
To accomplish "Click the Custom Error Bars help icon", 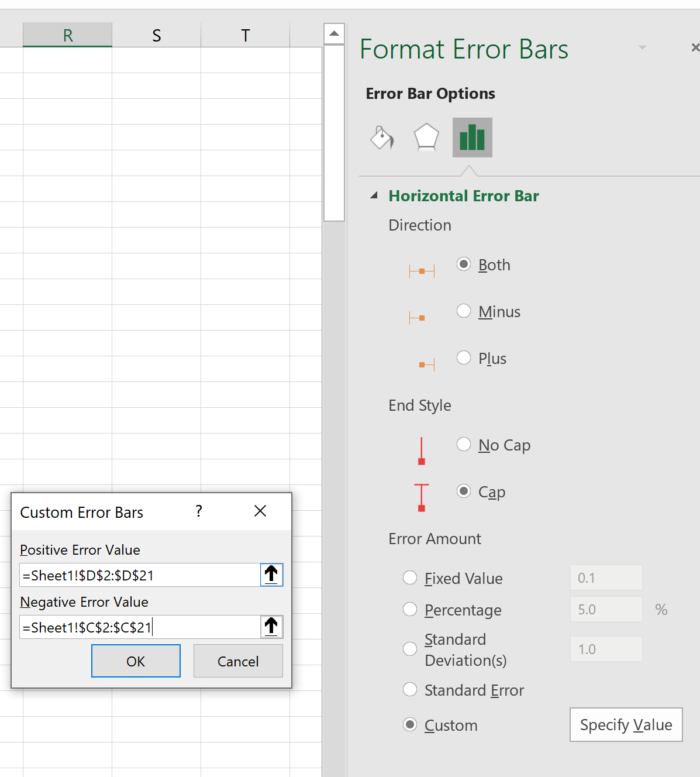I will pyautogui.click(x=199, y=511).
